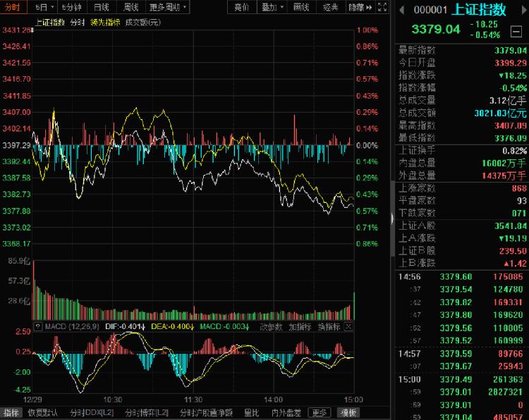
Task: Click the 更多 more indicators button
Action: tap(319, 412)
